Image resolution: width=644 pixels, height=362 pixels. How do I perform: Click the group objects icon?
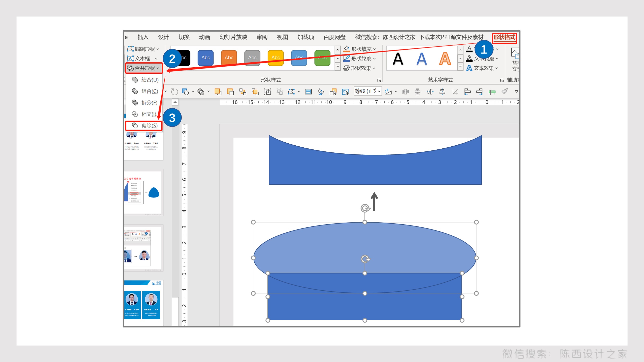[267, 92]
